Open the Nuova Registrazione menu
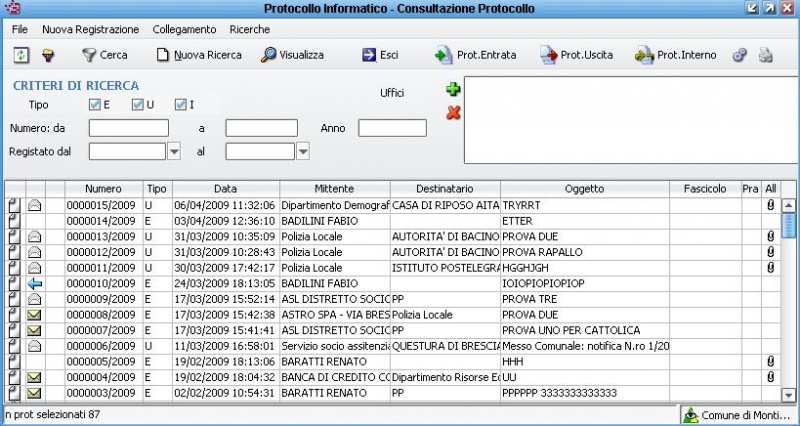 click(x=91, y=29)
